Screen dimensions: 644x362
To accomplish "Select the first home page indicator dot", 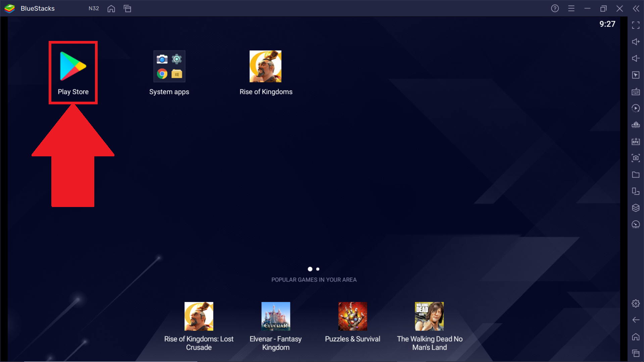I will [x=310, y=269].
